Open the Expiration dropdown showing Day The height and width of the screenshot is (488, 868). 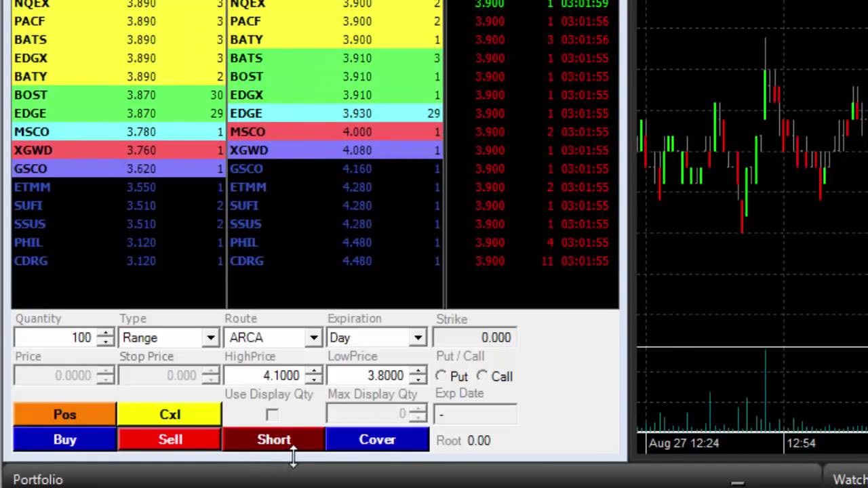tap(418, 338)
